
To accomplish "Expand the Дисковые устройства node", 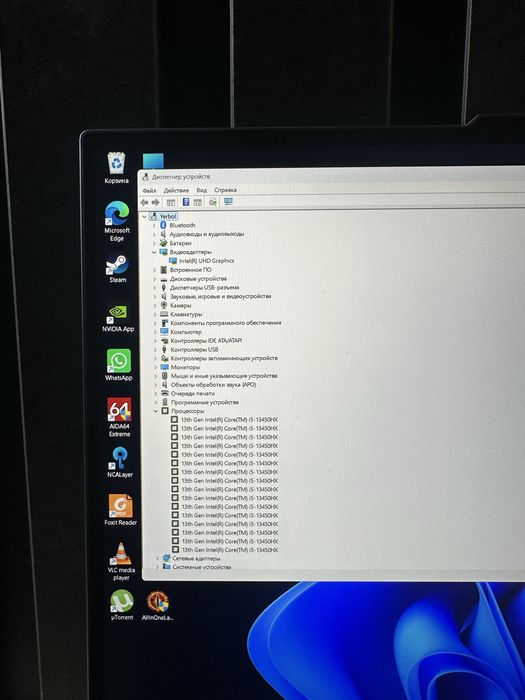I will click(x=154, y=279).
